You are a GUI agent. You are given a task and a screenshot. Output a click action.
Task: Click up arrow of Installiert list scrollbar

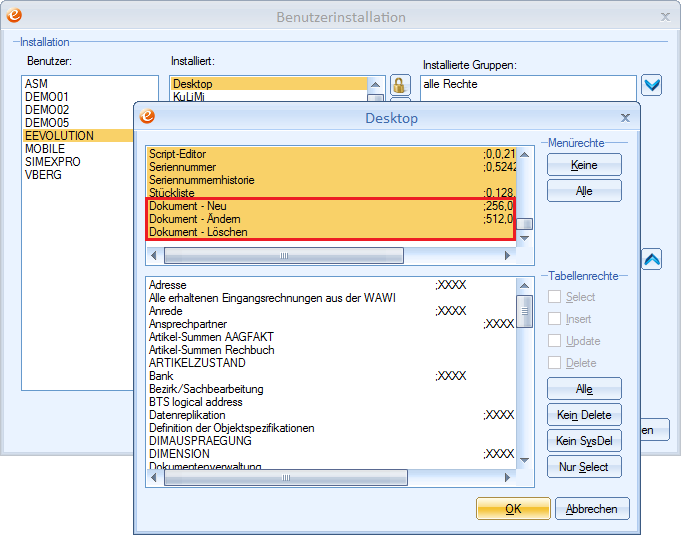tap(376, 84)
